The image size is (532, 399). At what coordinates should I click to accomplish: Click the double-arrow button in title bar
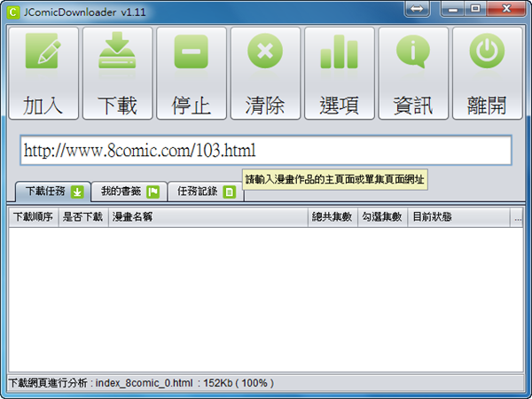[x=417, y=9]
